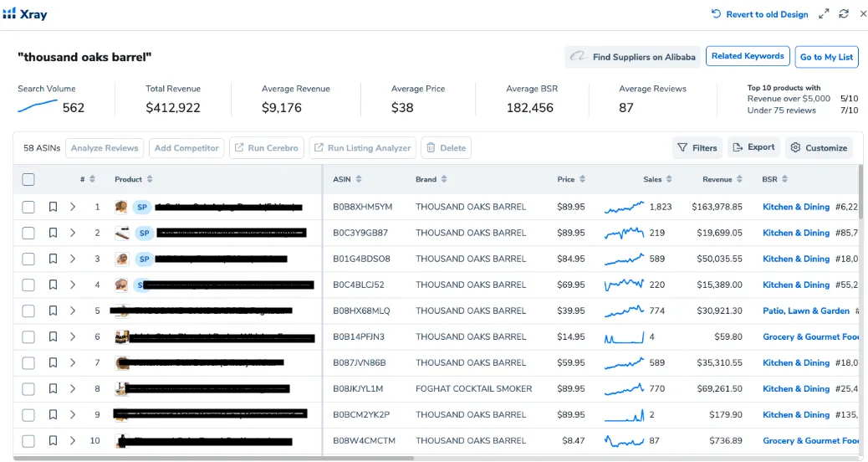868x462 pixels.
Task: Check the box for row 8
Action: pyautogui.click(x=28, y=389)
